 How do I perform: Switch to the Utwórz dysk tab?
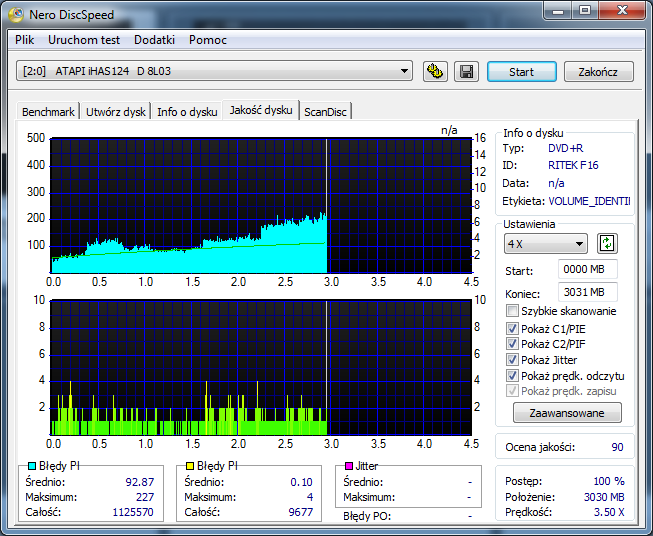point(116,112)
